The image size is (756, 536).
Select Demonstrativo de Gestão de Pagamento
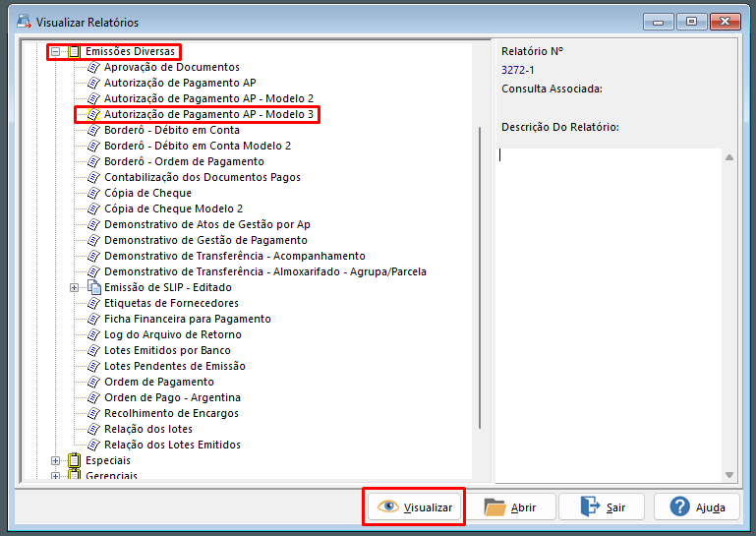(205, 240)
